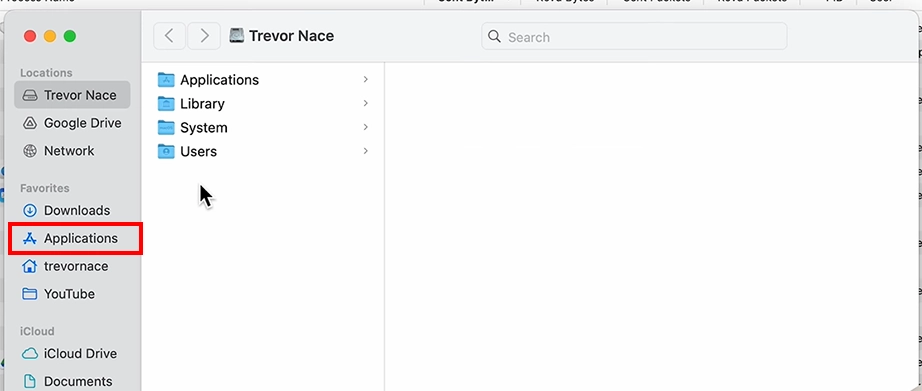Open Google Drive in sidebar
Image resolution: width=922 pixels, height=391 pixels.
click(x=72, y=123)
